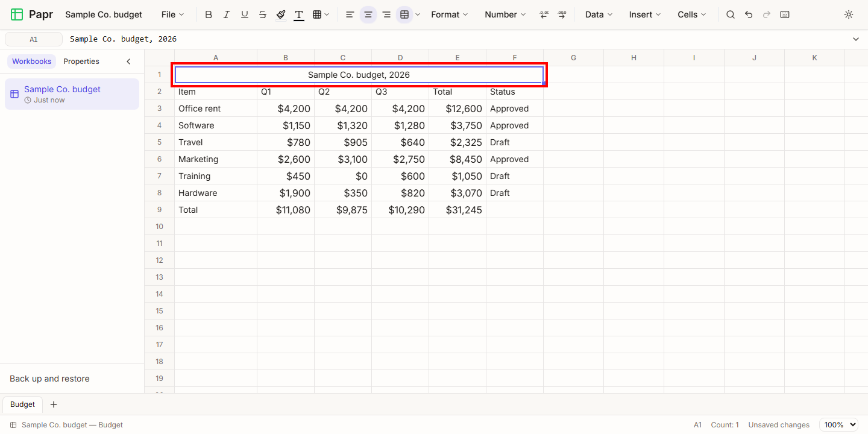This screenshot has width=868, height=434.
Task: Expand the formula bar chevron
Action: coord(856,39)
